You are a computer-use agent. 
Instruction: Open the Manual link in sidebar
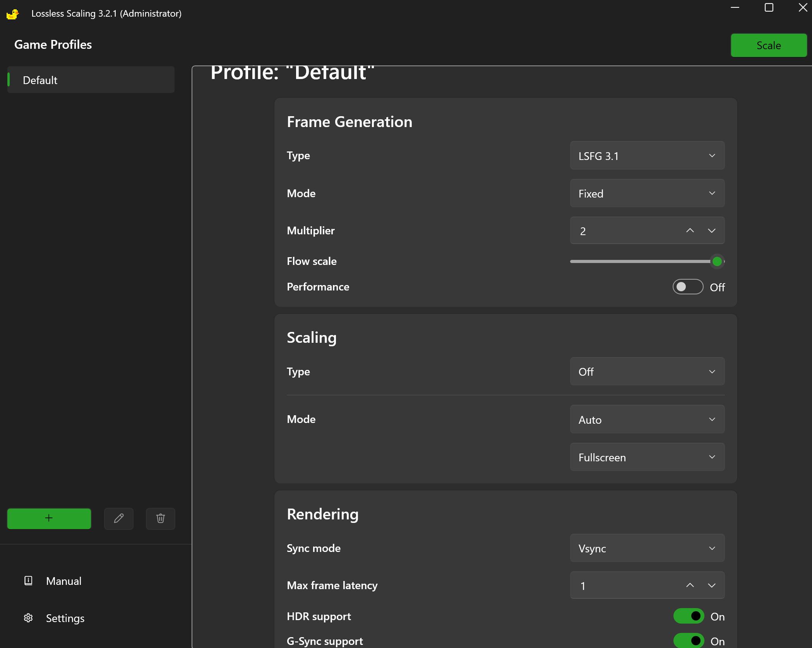click(64, 581)
